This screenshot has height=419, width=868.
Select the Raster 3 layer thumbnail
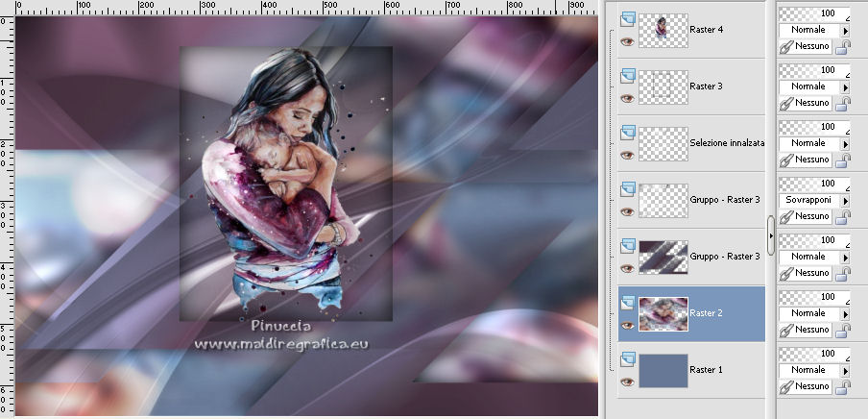click(663, 87)
